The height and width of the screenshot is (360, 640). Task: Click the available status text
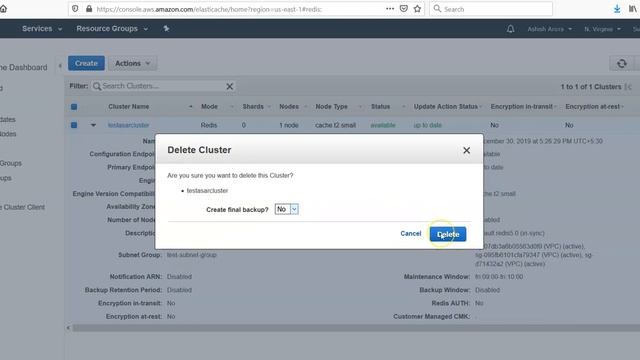(383, 125)
